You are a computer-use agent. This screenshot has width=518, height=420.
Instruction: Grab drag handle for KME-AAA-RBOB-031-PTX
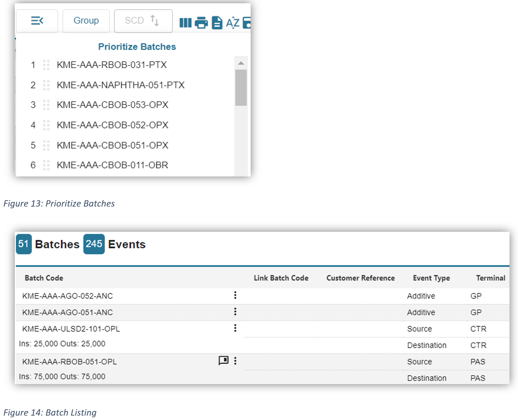coord(46,65)
